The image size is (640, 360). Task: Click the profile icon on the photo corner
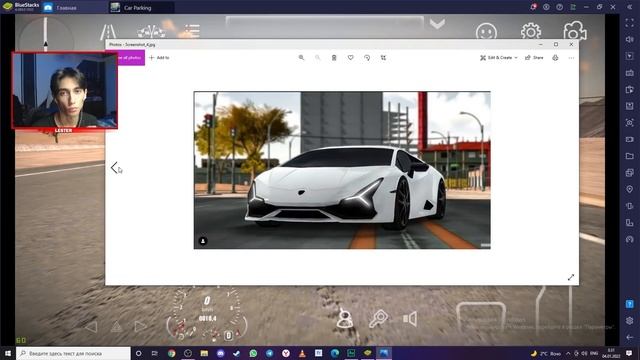[203, 241]
